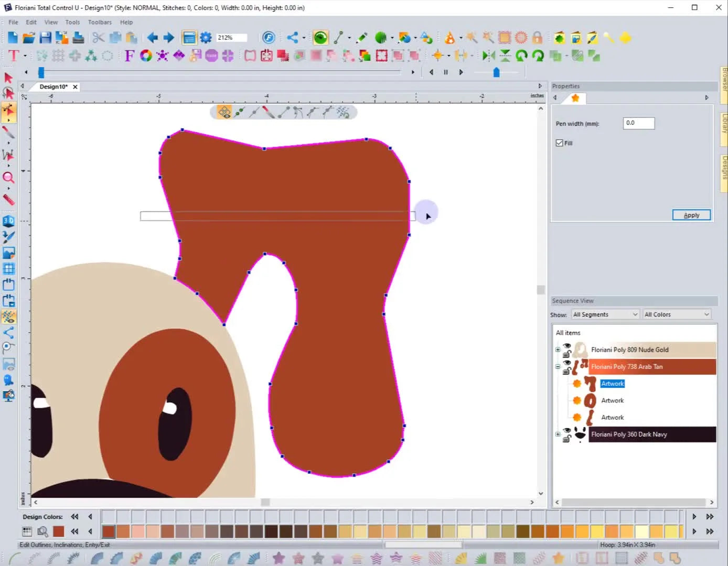Undo with the left blue arrow

click(x=153, y=38)
